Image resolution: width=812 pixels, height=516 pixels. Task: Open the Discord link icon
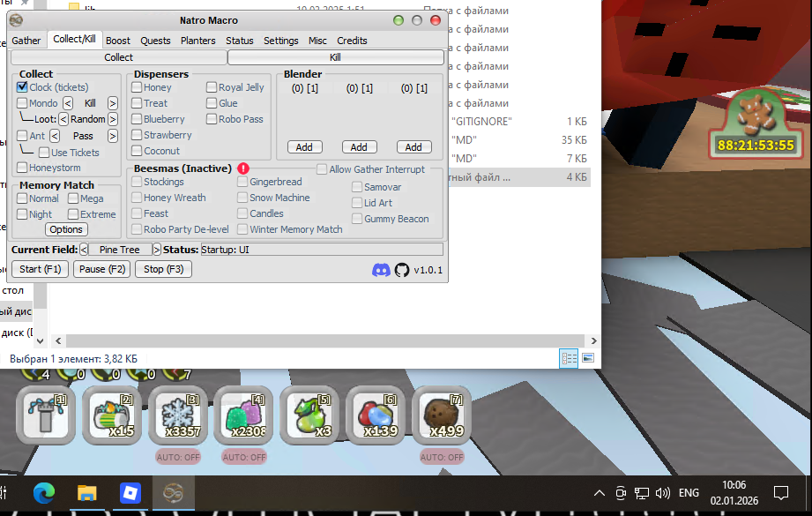tap(381, 270)
